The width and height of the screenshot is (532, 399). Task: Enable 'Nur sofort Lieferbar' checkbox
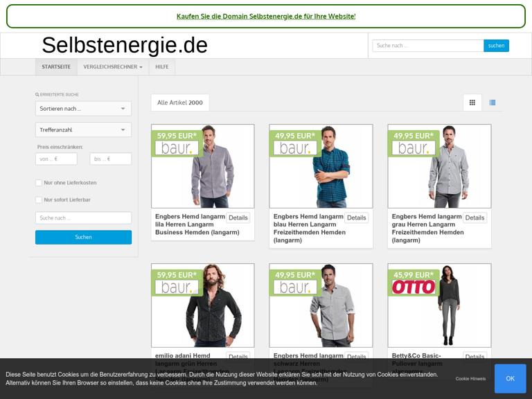pos(39,199)
